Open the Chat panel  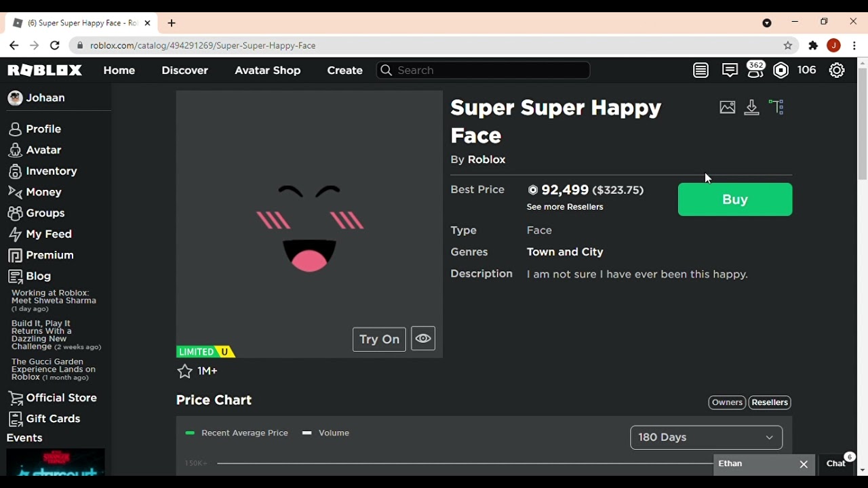click(835, 464)
